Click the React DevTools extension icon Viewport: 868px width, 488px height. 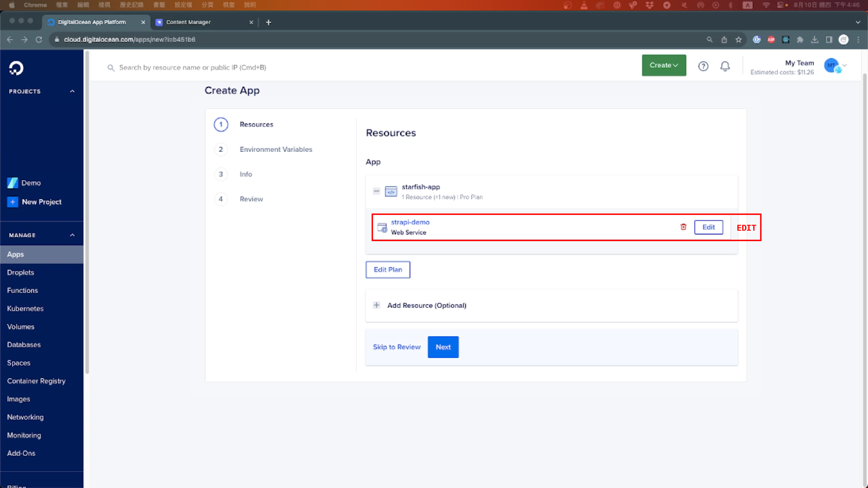pyautogui.click(x=786, y=39)
